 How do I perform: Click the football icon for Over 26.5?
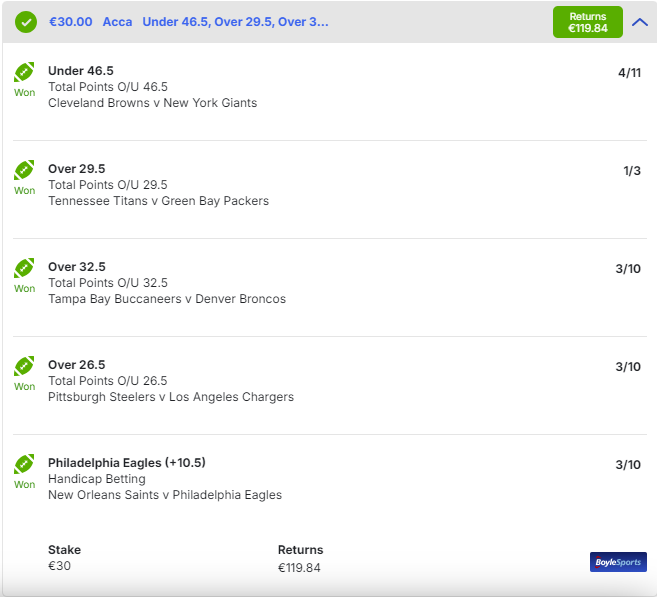(x=24, y=366)
